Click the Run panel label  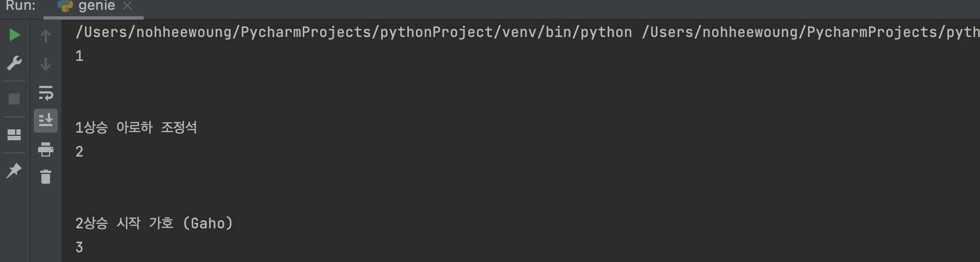coord(21,6)
